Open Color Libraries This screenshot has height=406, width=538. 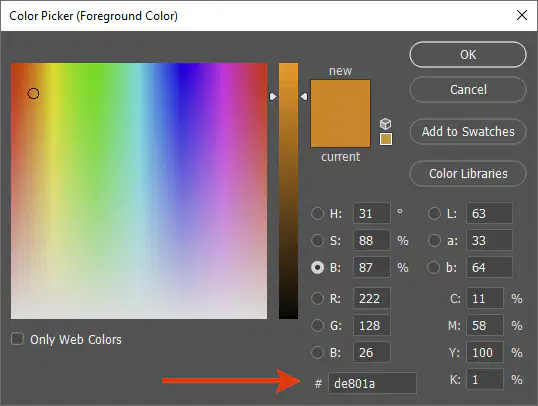(x=468, y=173)
